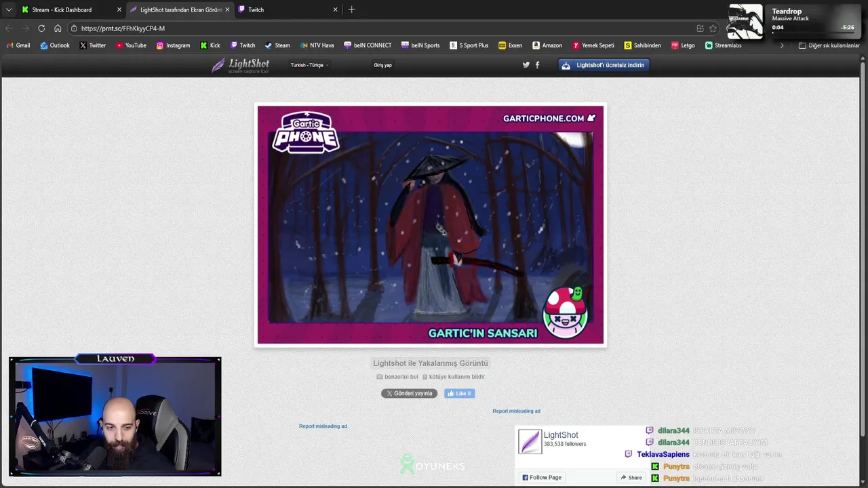Close the Twitch tab
Image resolution: width=868 pixels, height=488 pixels.
tap(335, 9)
